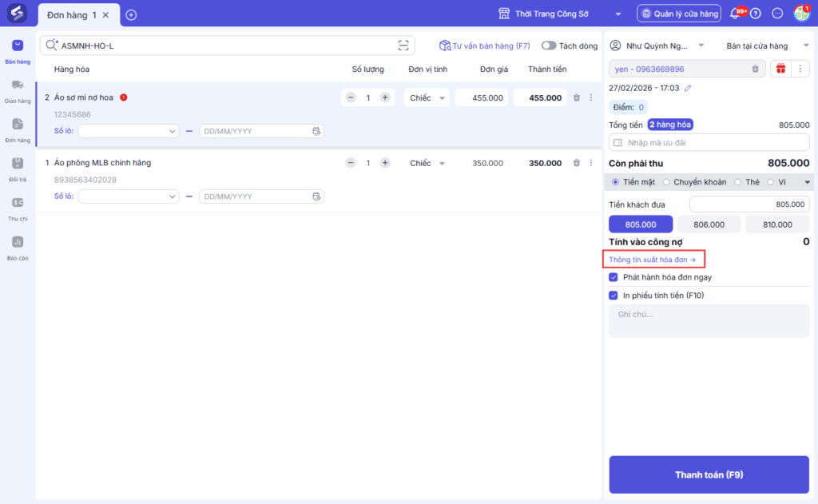Click the barcode scan icon in search box

coord(403,46)
